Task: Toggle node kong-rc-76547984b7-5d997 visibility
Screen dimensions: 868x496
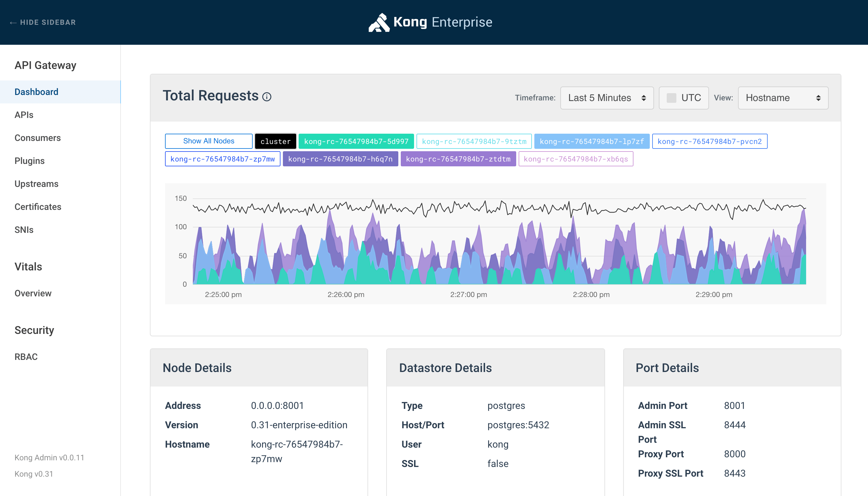Action: pos(356,141)
